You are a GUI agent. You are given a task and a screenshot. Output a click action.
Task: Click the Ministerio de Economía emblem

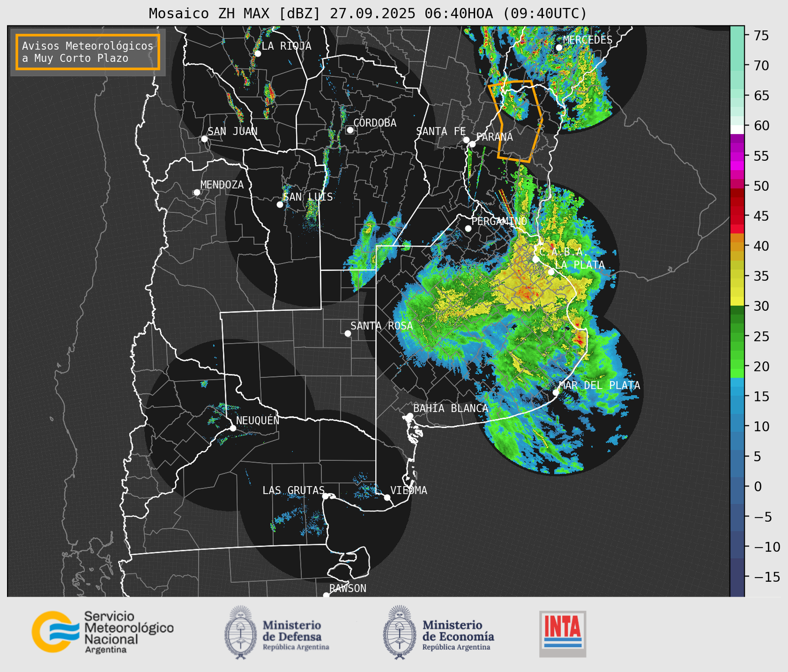click(x=399, y=632)
